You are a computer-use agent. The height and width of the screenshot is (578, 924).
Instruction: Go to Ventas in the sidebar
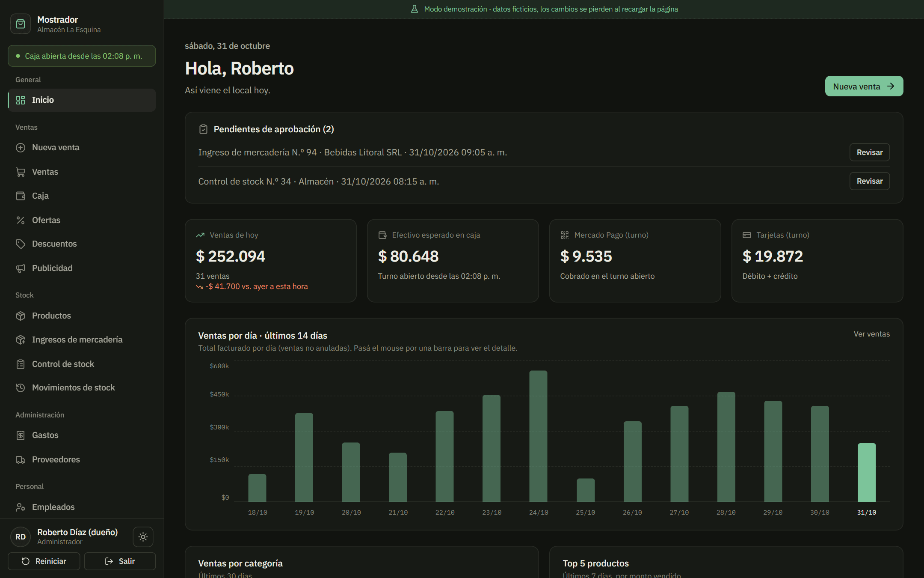(x=82, y=172)
